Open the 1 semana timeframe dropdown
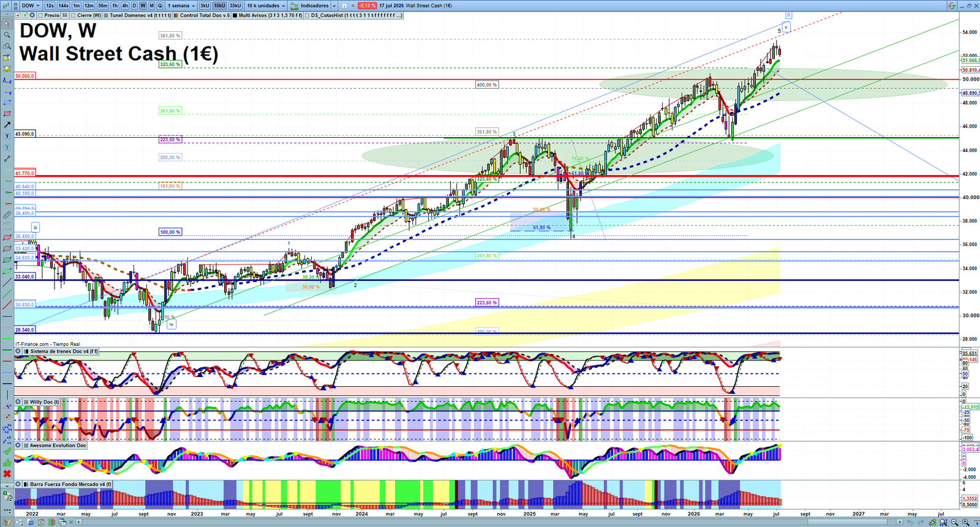 pos(181,6)
